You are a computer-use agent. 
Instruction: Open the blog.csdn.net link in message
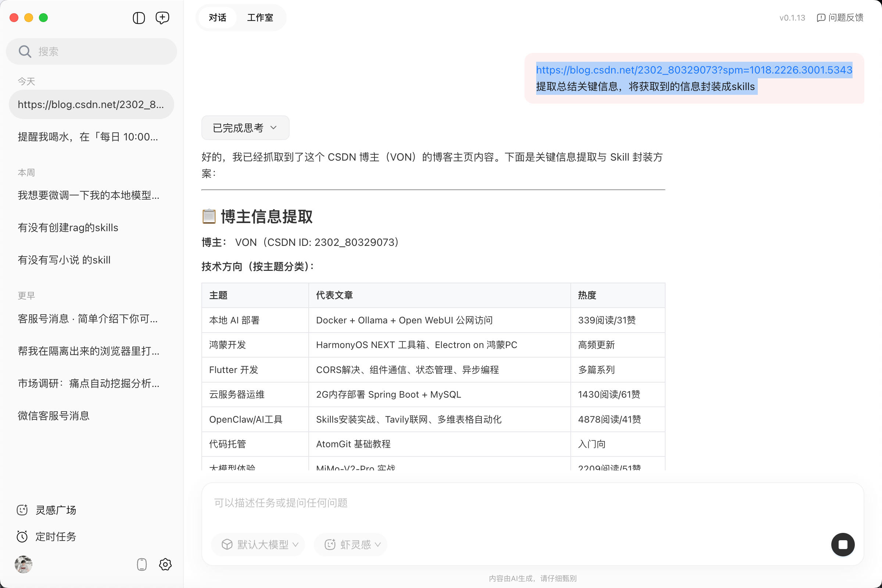(x=694, y=70)
